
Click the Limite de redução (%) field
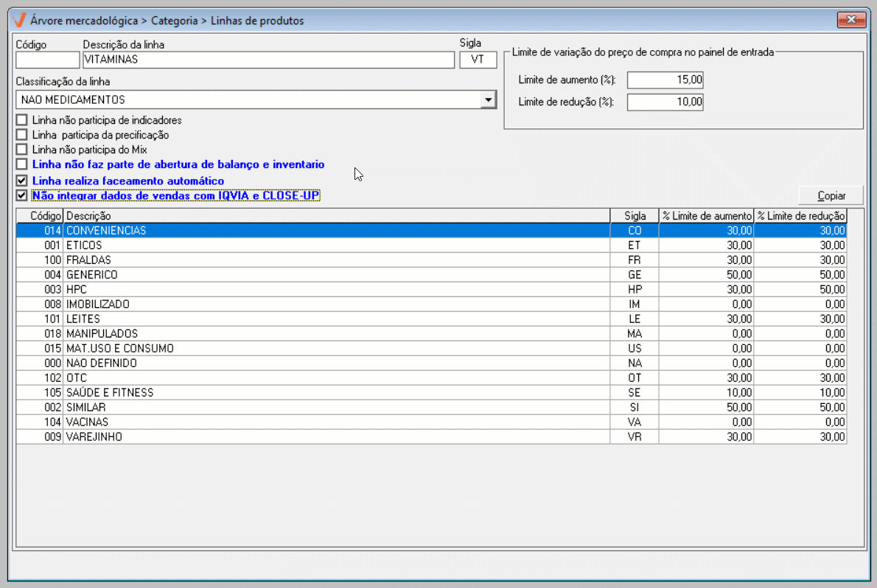point(665,102)
